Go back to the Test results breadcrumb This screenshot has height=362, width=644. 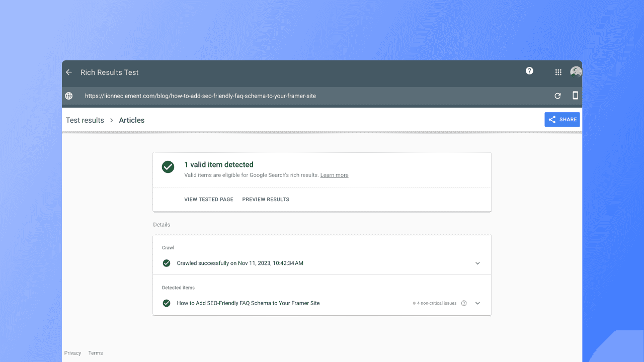point(85,120)
